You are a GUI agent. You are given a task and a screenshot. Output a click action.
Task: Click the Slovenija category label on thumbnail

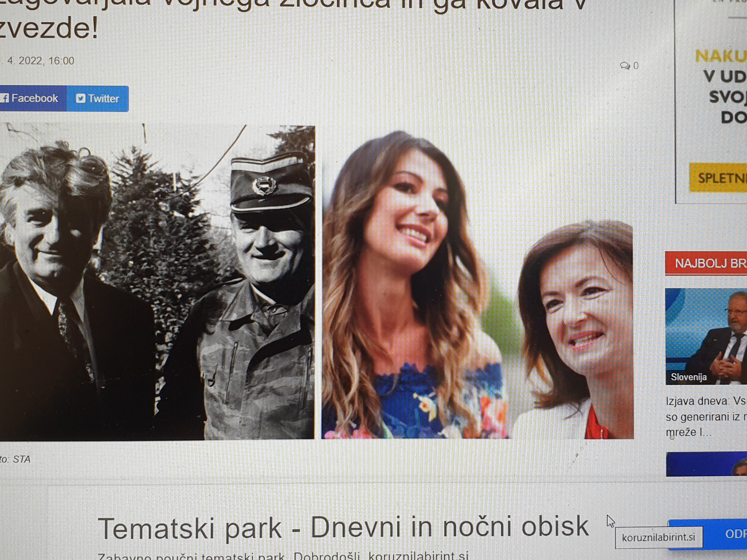(x=688, y=377)
